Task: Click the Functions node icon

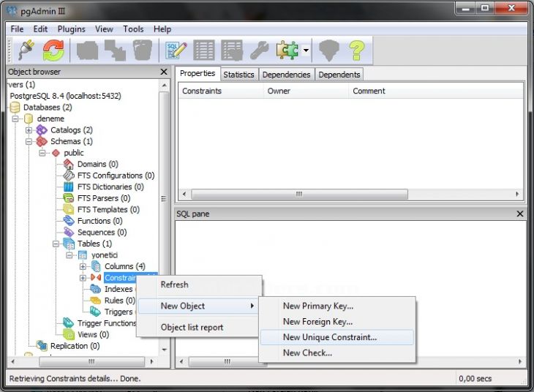Action: coord(69,221)
